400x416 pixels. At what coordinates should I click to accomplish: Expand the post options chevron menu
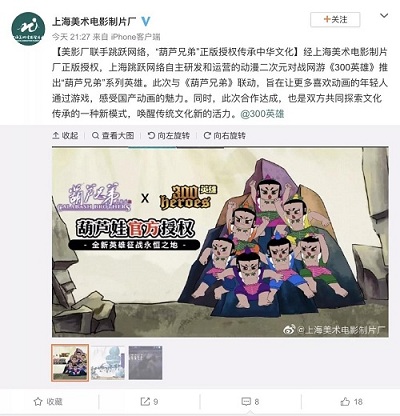click(384, 16)
